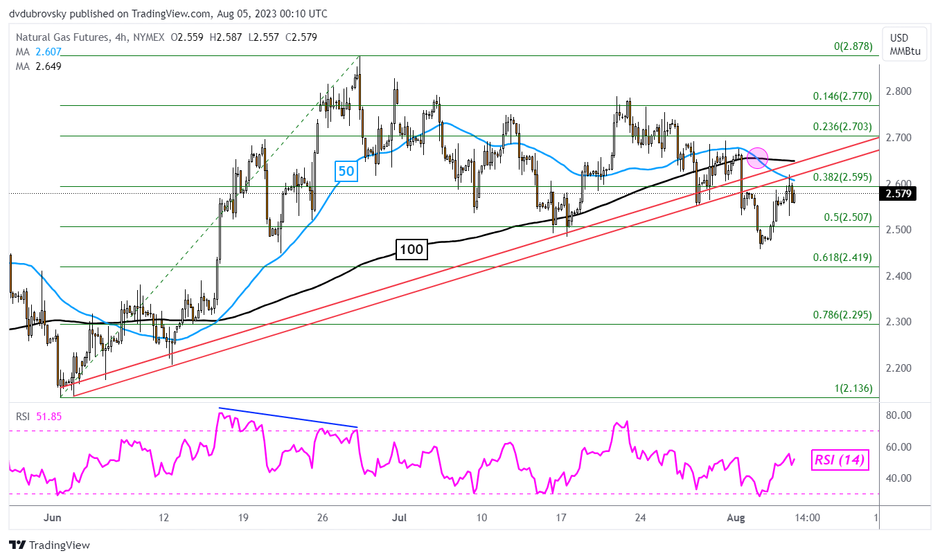The width and height of the screenshot is (940, 560).
Task: Click the pink circle MA crossover marker
Action: (x=758, y=157)
